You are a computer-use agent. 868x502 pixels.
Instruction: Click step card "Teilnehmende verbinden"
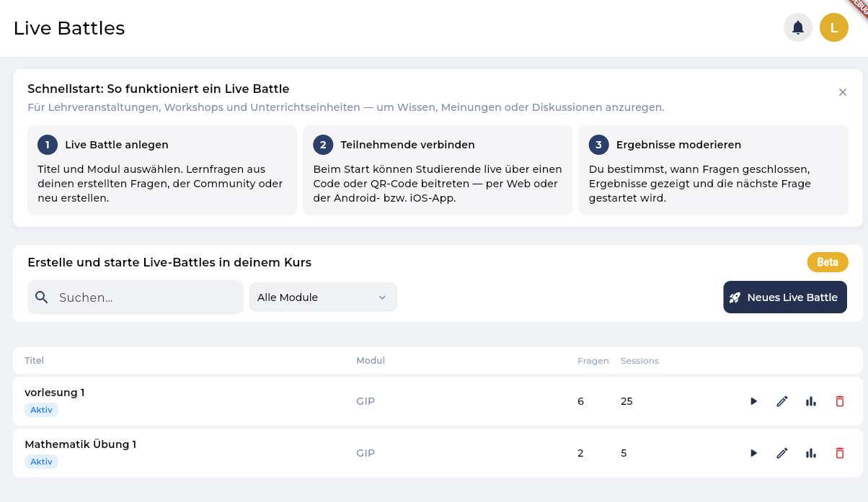pyautogui.click(x=438, y=170)
